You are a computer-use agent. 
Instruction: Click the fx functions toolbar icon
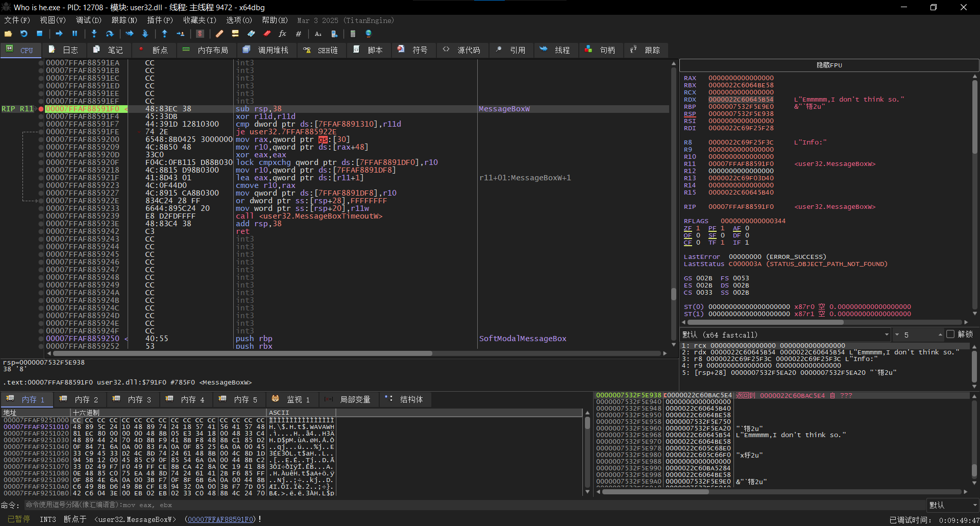[282, 34]
